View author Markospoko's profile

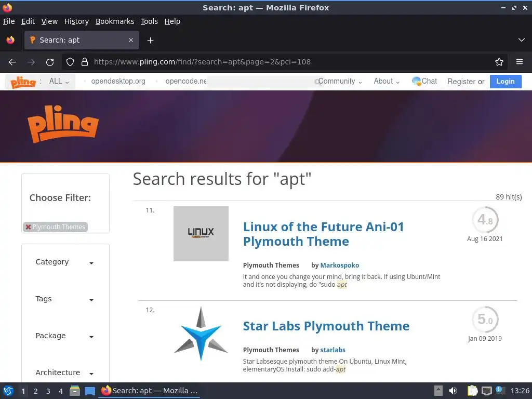340,265
